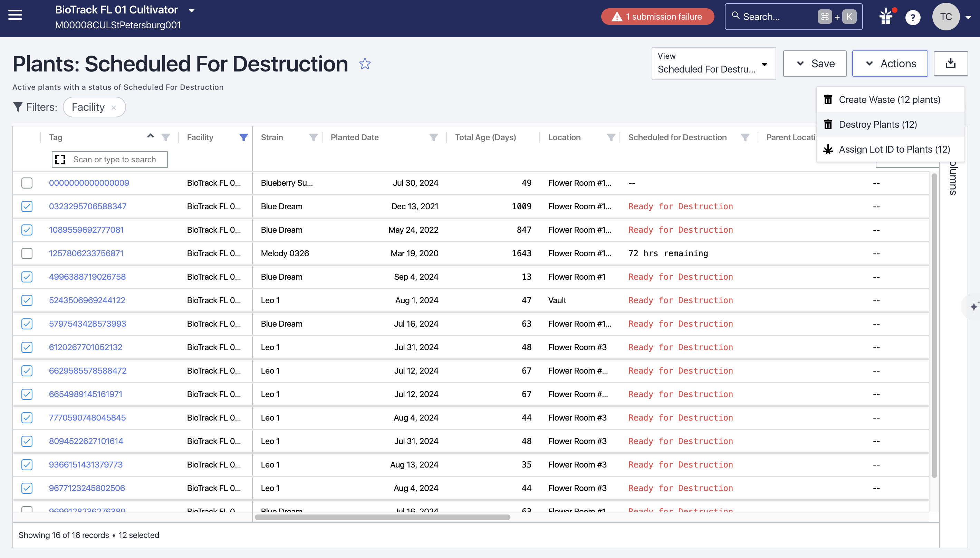Click the '12 selected' status text
The height and width of the screenshot is (558, 980).
(139, 535)
